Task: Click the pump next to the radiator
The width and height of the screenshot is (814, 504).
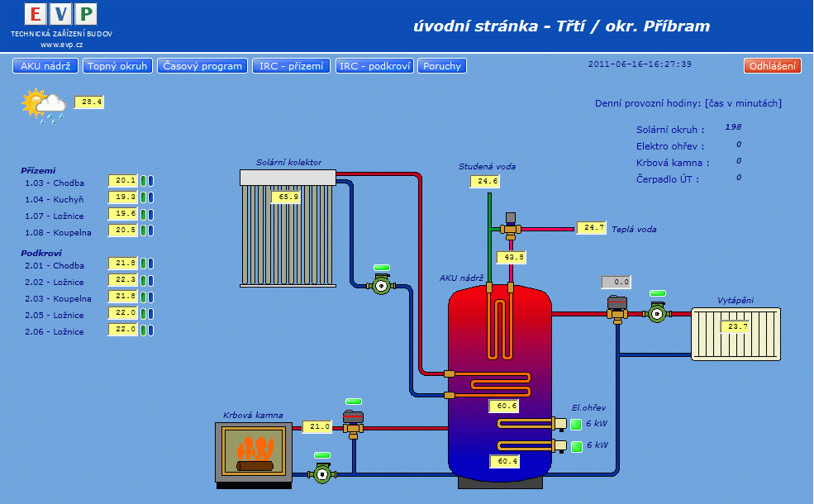Action: click(x=658, y=312)
